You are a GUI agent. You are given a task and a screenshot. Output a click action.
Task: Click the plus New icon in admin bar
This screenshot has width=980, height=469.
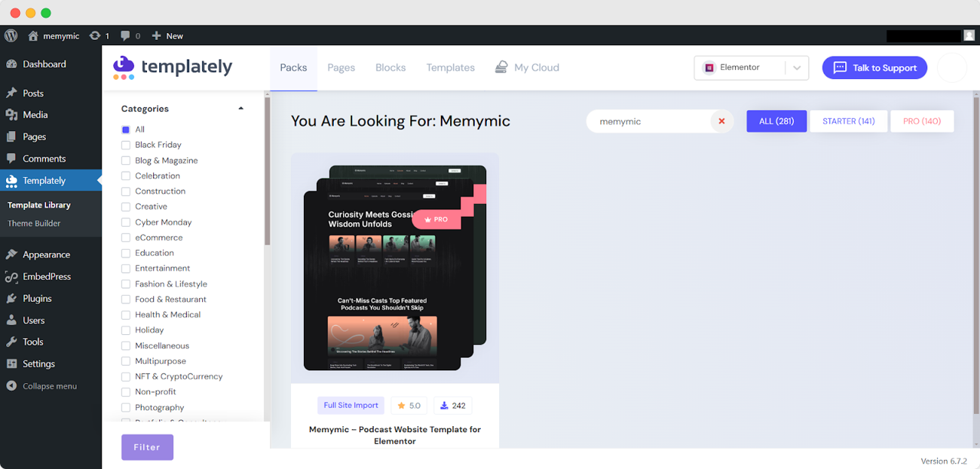point(156,35)
